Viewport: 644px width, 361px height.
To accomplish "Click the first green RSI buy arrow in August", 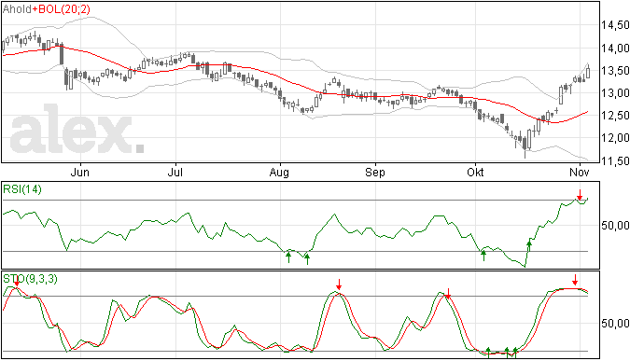I will [288, 257].
